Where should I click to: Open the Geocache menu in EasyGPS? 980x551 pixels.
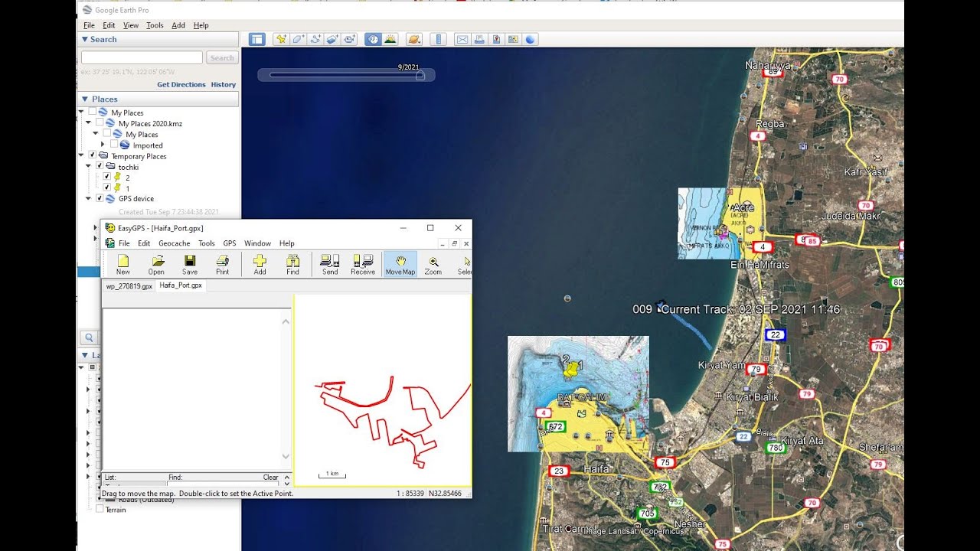coord(175,243)
